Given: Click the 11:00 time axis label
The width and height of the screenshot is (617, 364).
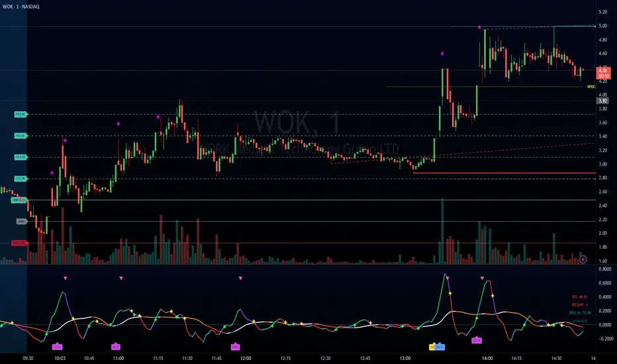Looking at the screenshot, I should coord(119,359).
